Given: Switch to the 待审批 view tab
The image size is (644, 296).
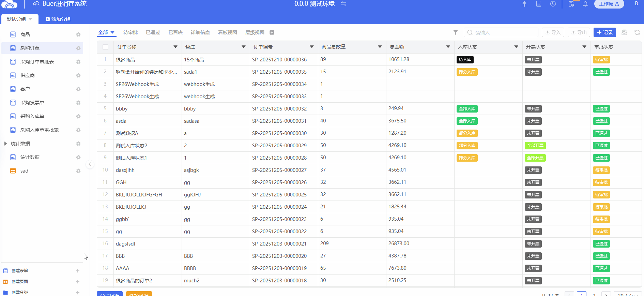Looking at the screenshot, I should 131,32.
